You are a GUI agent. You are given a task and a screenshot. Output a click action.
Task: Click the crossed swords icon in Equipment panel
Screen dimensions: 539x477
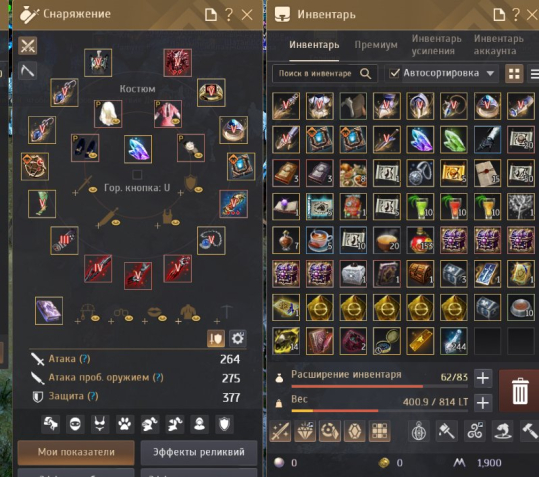[28, 46]
